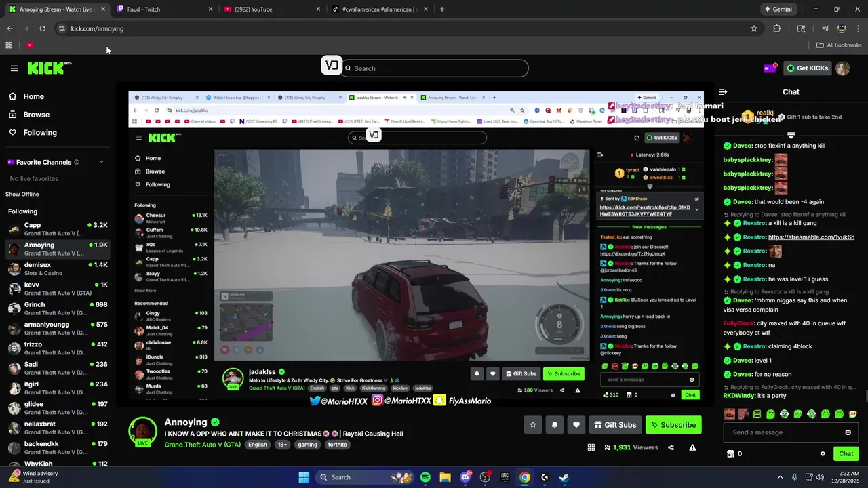
Task: Open the hamburger sidebar menu
Action: 14,68
